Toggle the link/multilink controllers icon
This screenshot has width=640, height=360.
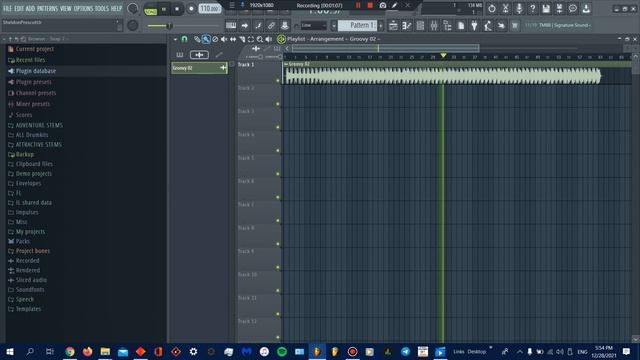tap(271, 26)
